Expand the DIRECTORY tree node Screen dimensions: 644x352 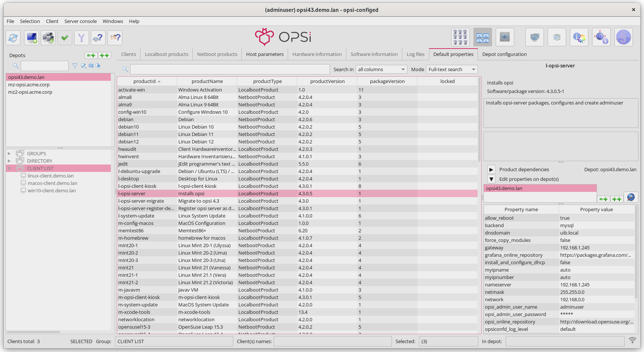[9, 161]
